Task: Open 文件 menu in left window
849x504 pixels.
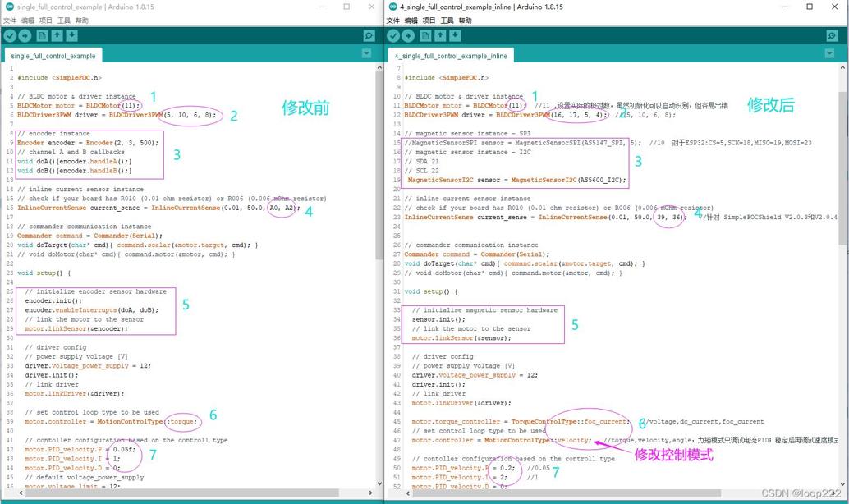Action: click(10, 21)
